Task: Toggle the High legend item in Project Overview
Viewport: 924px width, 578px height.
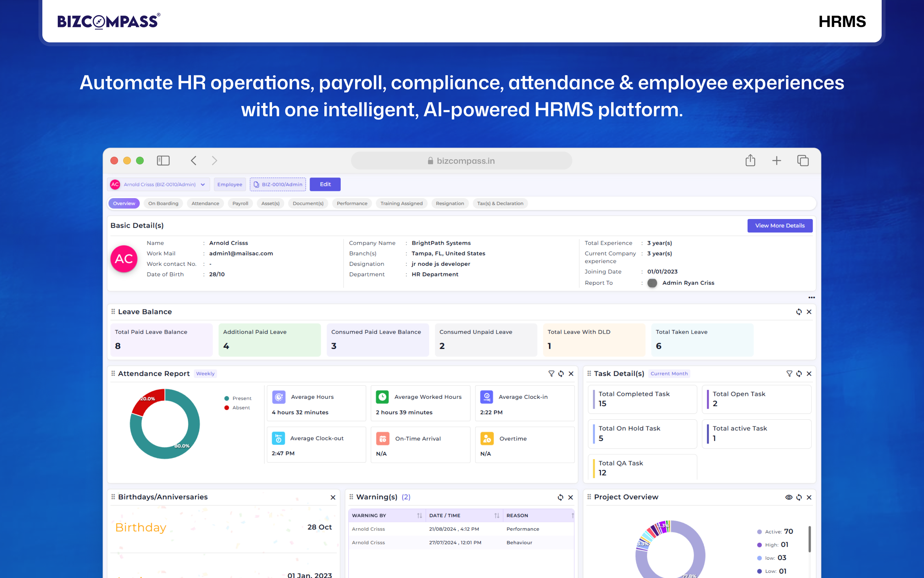Action: [x=773, y=545]
